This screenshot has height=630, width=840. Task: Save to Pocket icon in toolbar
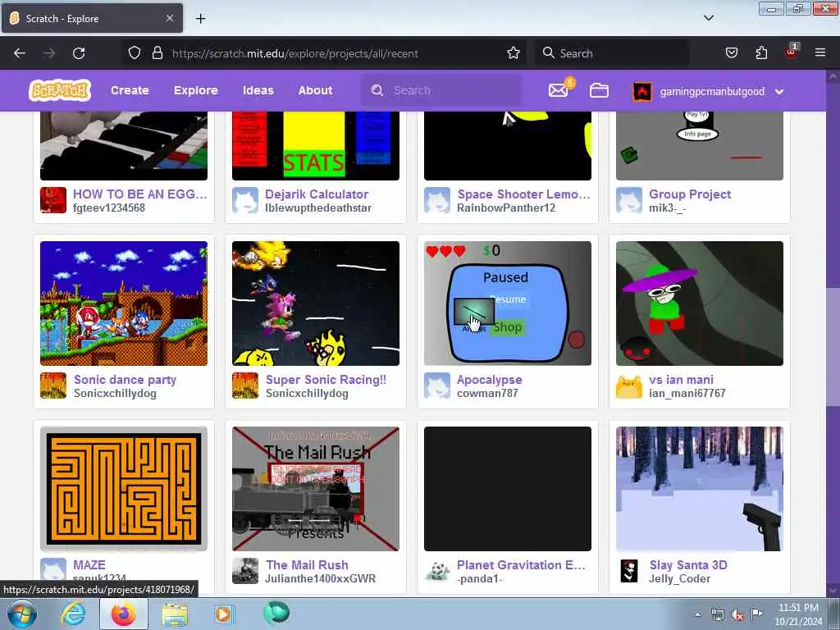(731, 53)
